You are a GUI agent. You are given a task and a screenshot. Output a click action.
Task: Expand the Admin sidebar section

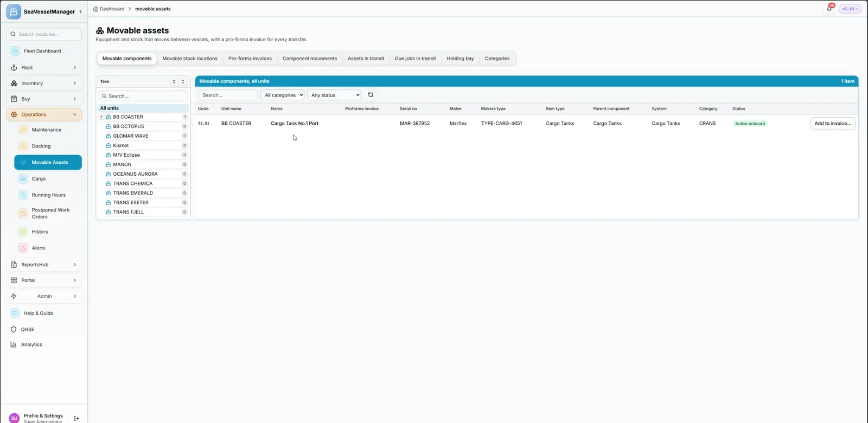[x=44, y=296]
